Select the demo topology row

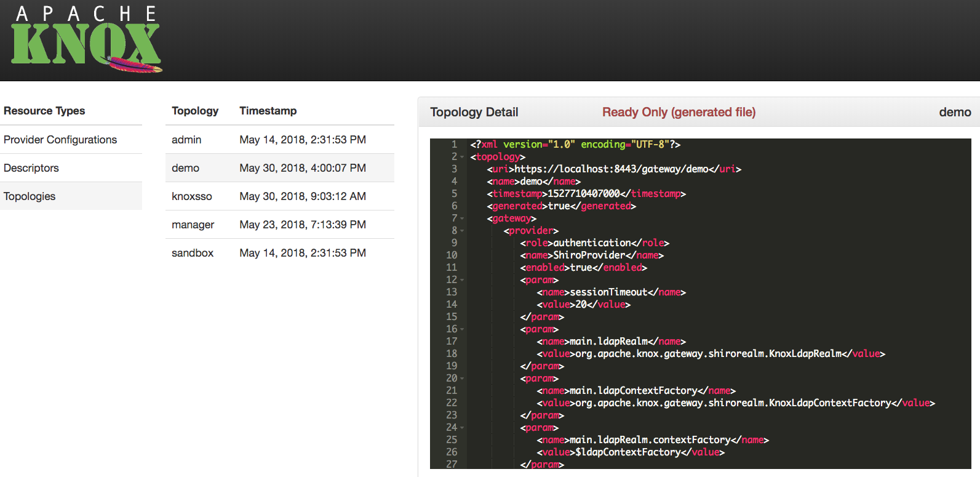pos(185,168)
